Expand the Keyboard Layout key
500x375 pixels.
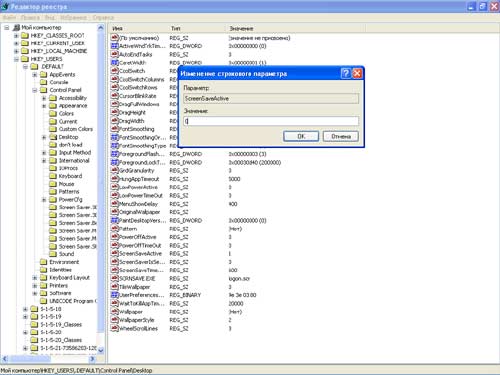click(x=35, y=278)
